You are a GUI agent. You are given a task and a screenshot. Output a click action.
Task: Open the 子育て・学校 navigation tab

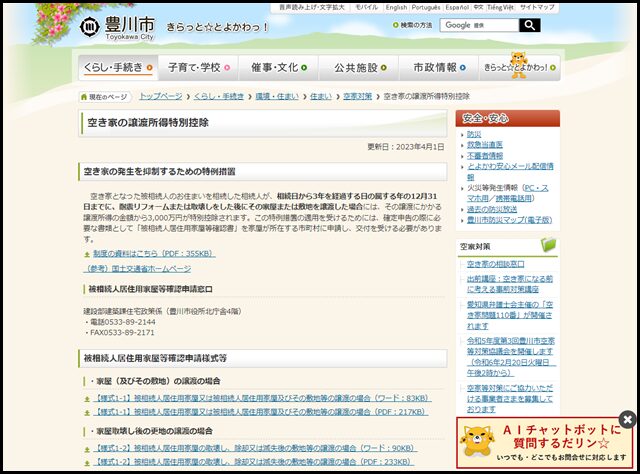(197, 68)
